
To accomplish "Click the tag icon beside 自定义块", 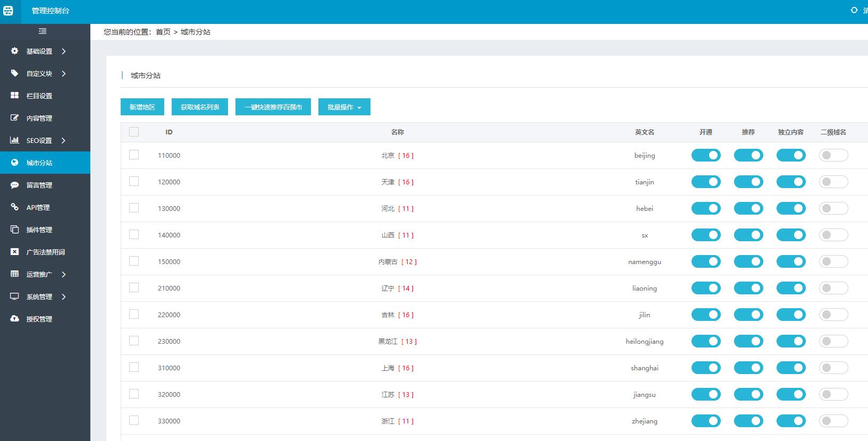I will 15,73.
